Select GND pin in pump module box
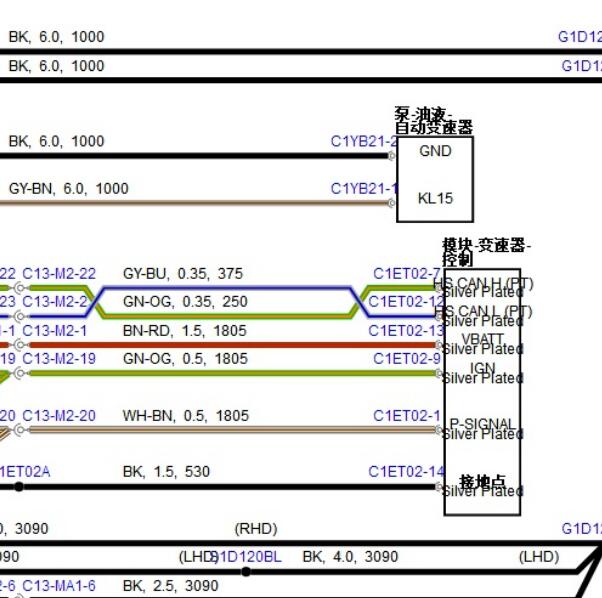The width and height of the screenshot is (602, 598). point(435,151)
